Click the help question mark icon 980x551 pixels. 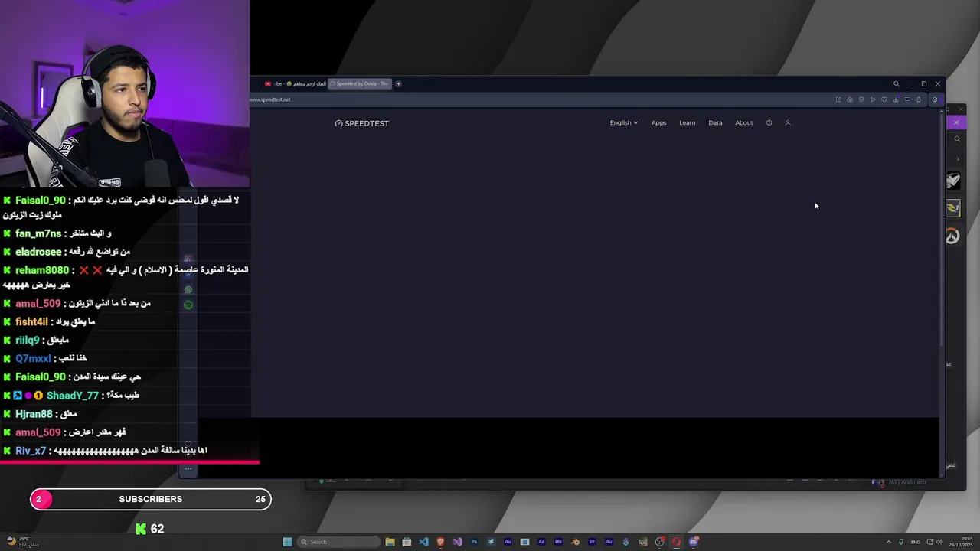(769, 122)
